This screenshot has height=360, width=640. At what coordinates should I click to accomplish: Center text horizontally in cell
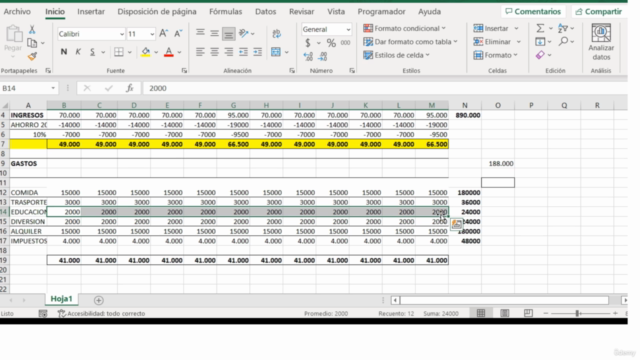coord(214,52)
